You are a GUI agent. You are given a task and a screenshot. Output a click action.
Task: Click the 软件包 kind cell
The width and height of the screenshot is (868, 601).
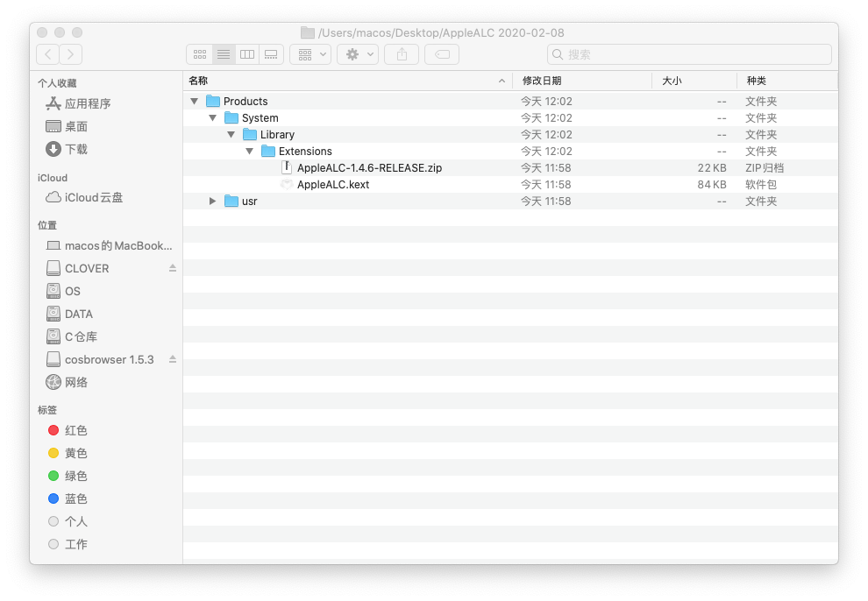tap(761, 185)
